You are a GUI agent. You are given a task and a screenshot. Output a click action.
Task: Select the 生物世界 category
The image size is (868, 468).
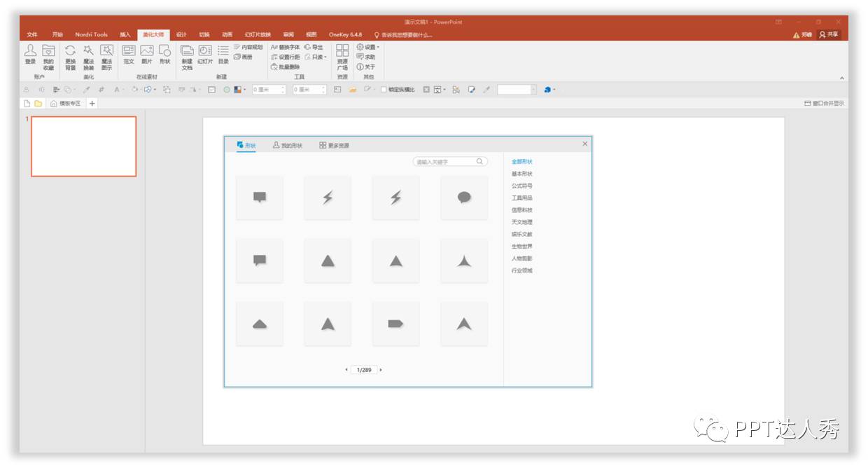tap(522, 246)
